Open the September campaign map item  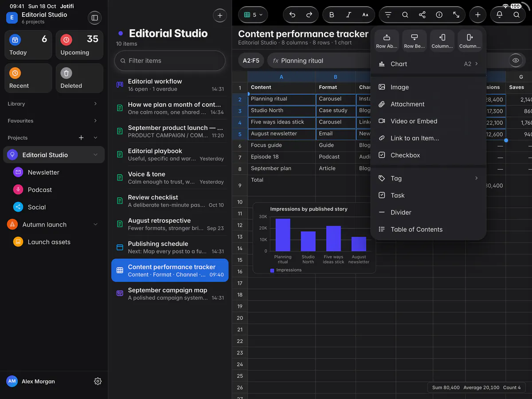pos(170,293)
